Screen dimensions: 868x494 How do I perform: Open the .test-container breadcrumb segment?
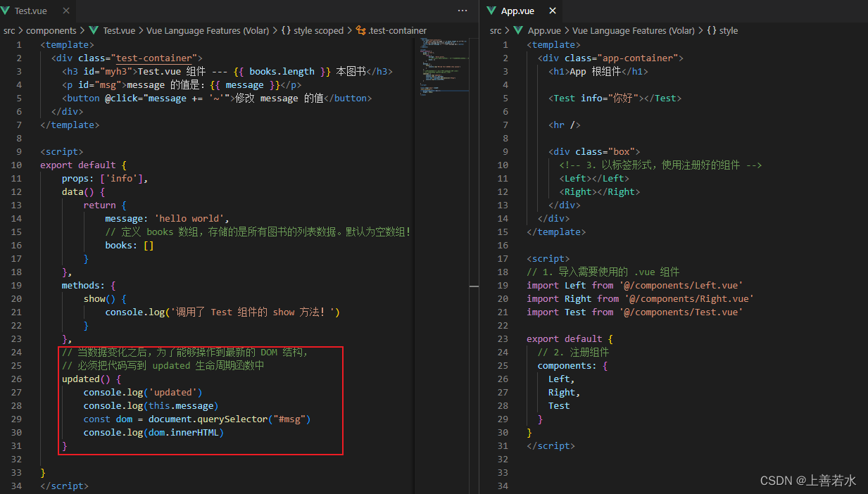(397, 31)
